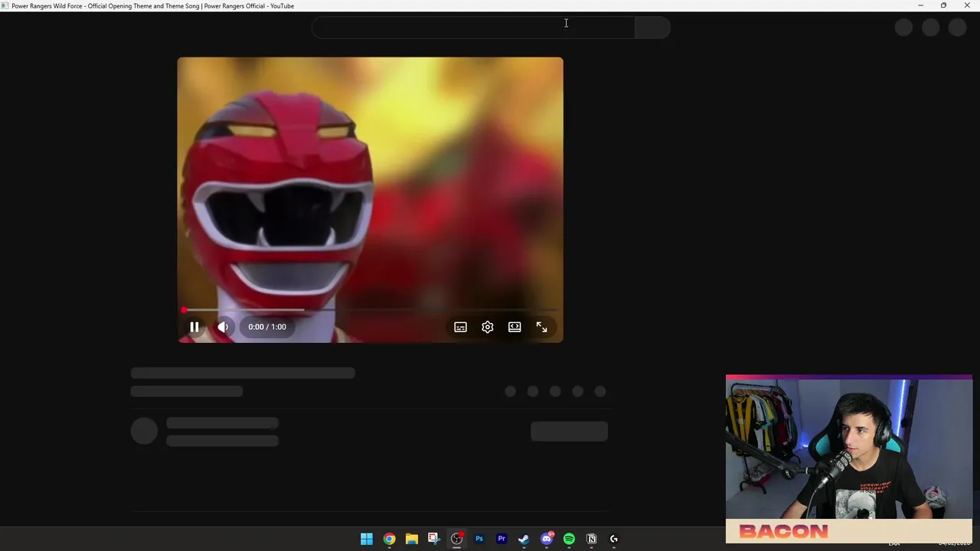The width and height of the screenshot is (980, 551).
Task: Open Spotify from taskbar
Action: 569,539
